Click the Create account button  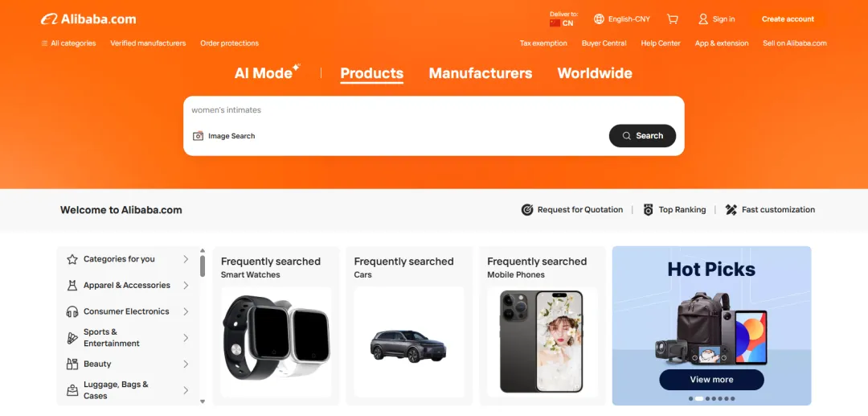[x=788, y=19]
